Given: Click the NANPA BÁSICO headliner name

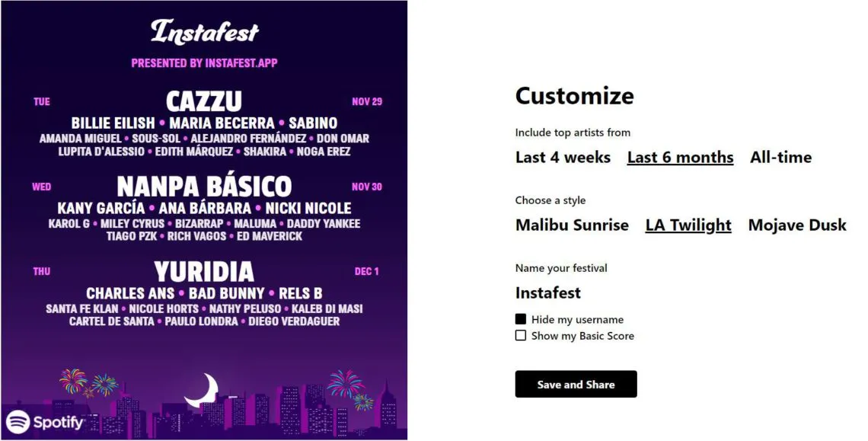Looking at the screenshot, I should click(206, 186).
